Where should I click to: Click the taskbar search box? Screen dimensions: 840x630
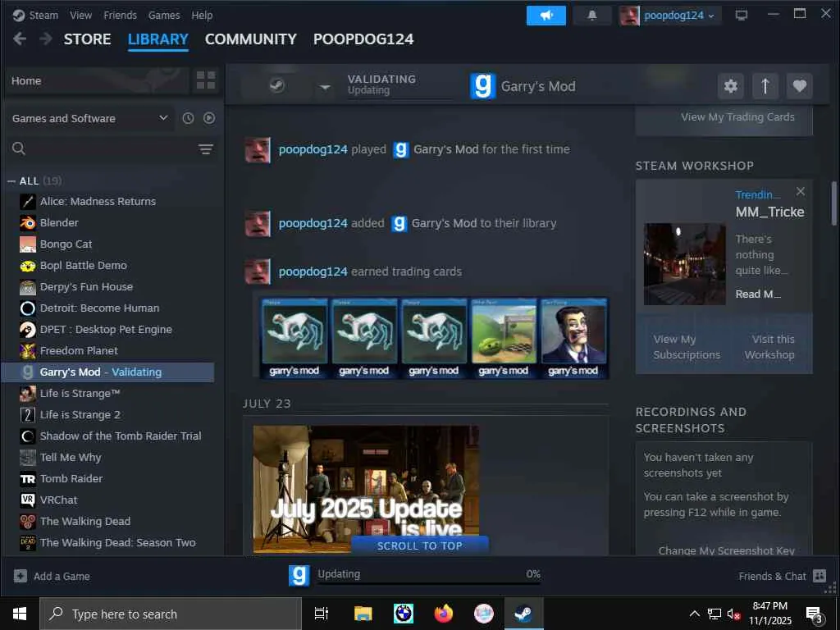[171, 614]
